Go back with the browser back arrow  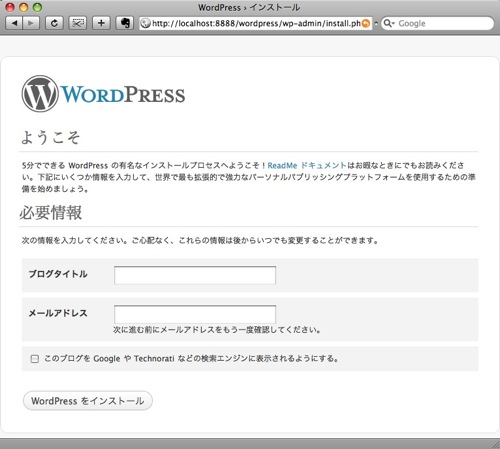14,23
